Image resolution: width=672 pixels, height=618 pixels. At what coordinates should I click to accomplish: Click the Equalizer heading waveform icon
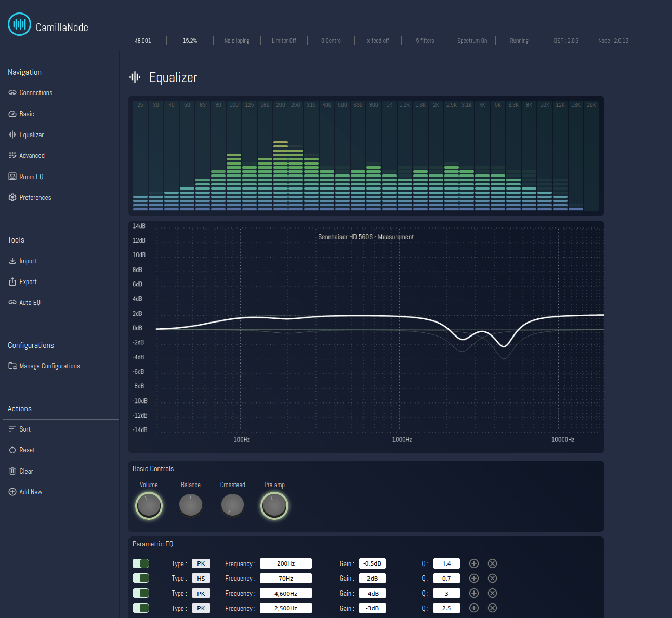tap(135, 77)
